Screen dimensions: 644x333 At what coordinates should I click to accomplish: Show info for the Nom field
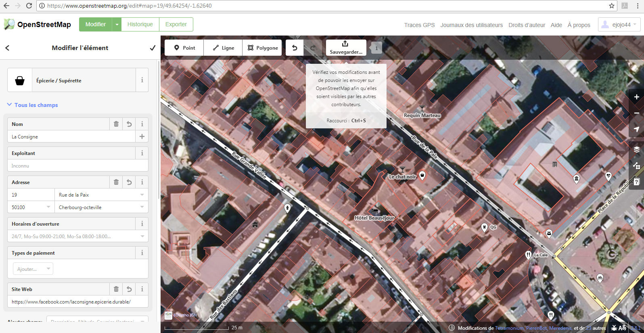pyautogui.click(x=142, y=124)
